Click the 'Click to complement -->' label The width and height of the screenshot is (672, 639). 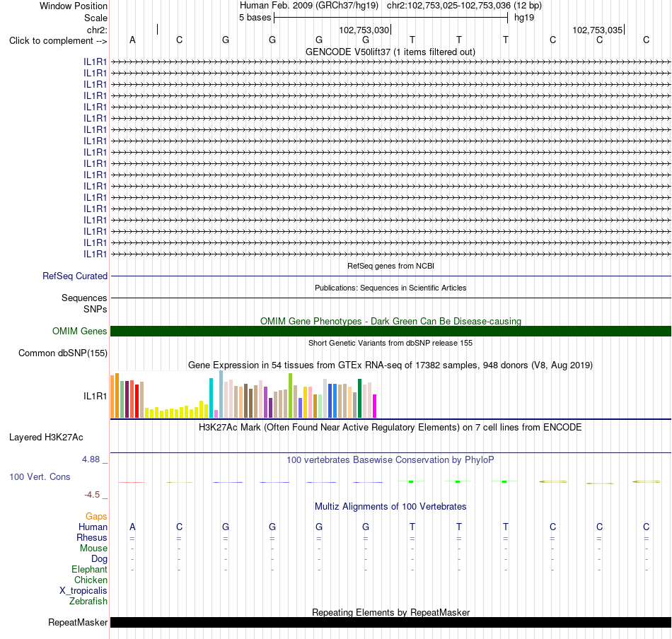58,41
